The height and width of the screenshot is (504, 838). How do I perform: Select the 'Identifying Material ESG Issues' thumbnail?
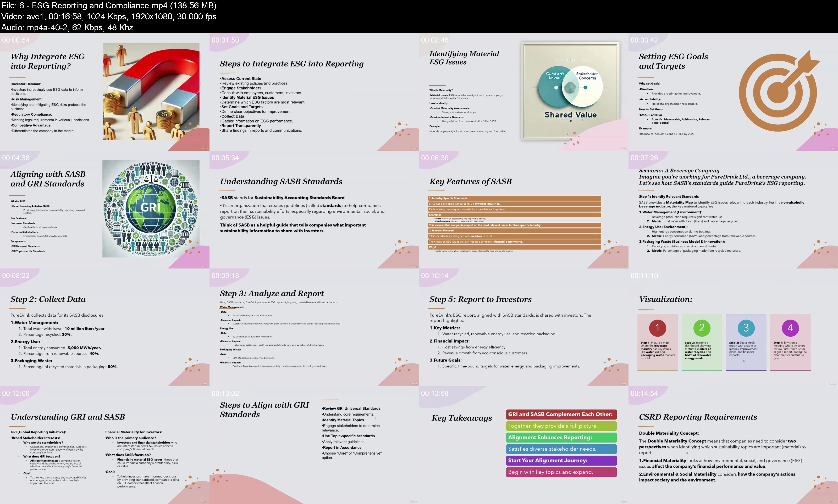[524, 92]
